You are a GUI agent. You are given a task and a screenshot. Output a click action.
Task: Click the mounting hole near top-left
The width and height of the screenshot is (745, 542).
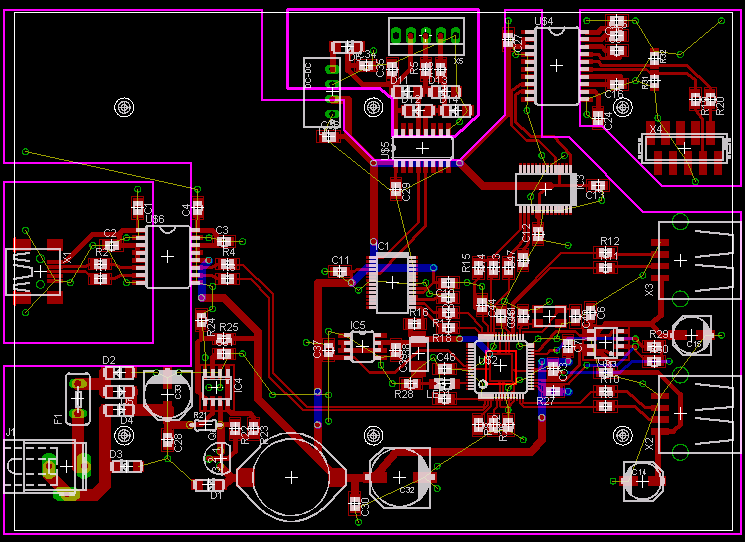124,107
